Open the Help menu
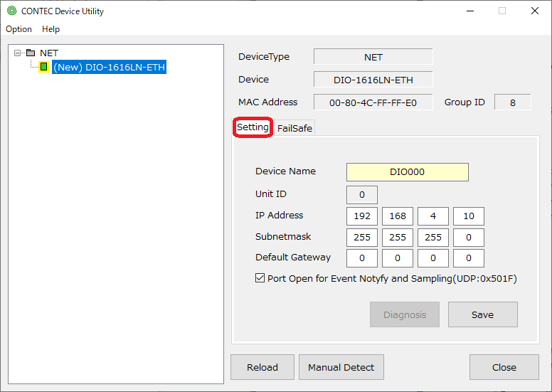This screenshot has width=552, height=392. [x=51, y=29]
